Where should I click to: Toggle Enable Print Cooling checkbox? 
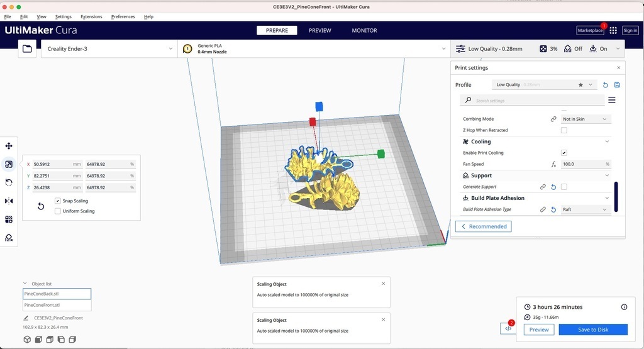(564, 153)
